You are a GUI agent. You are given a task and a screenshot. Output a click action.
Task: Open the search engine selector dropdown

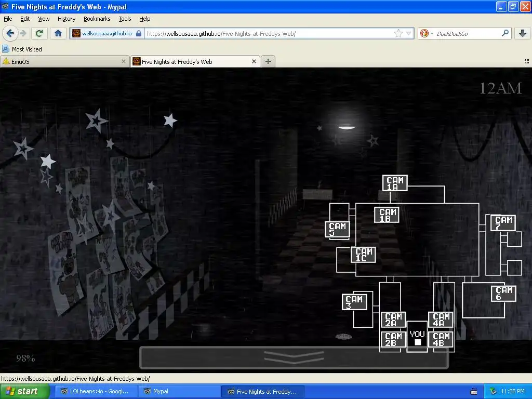click(427, 33)
